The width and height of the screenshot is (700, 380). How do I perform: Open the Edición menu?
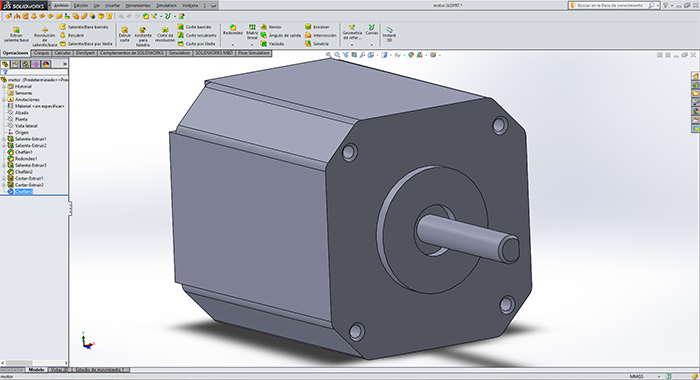(x=81, y=5)
